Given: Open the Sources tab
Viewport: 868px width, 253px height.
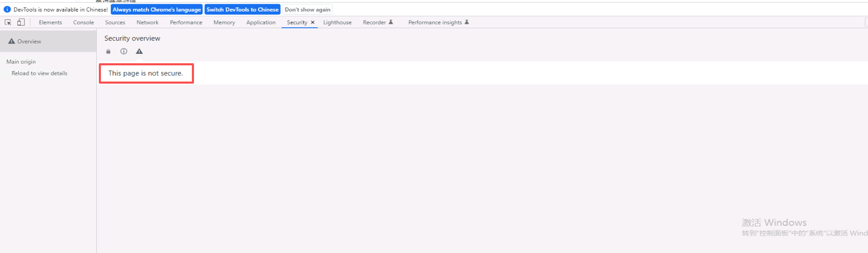Looking at the screenshot, I should click(115, 22).
